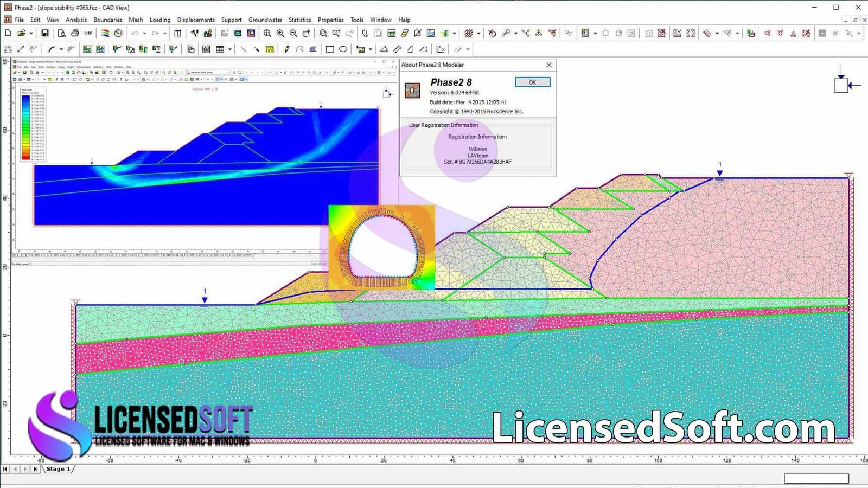Click the New file icon
The image size is (868, 488).
click(8, 33)
